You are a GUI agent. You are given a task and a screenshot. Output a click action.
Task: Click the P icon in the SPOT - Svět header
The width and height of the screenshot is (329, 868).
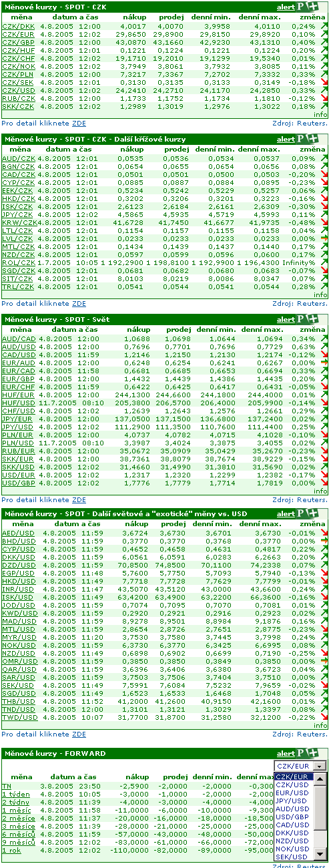point(302,319)
